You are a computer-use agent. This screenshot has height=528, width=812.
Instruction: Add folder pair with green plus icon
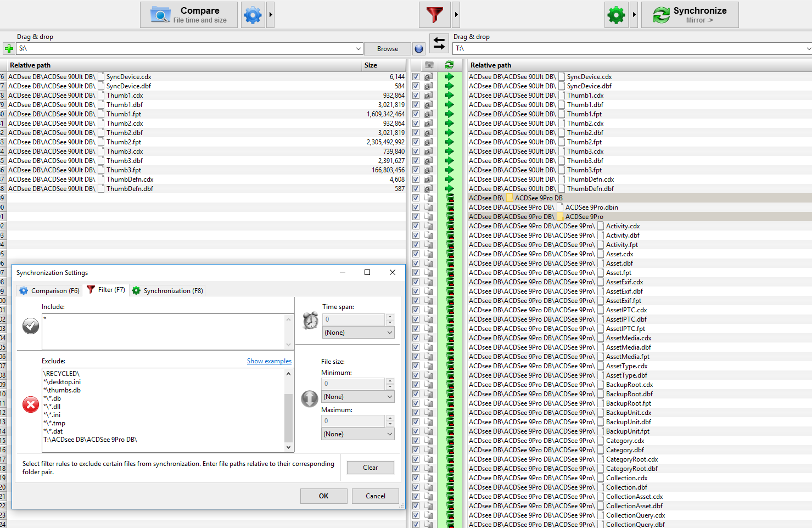(x=9, y=48)
